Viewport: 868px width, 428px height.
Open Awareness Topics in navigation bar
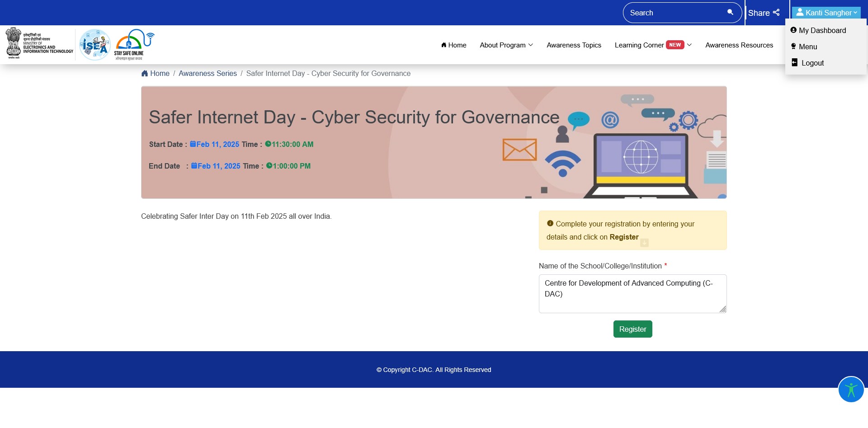[574, 45]
